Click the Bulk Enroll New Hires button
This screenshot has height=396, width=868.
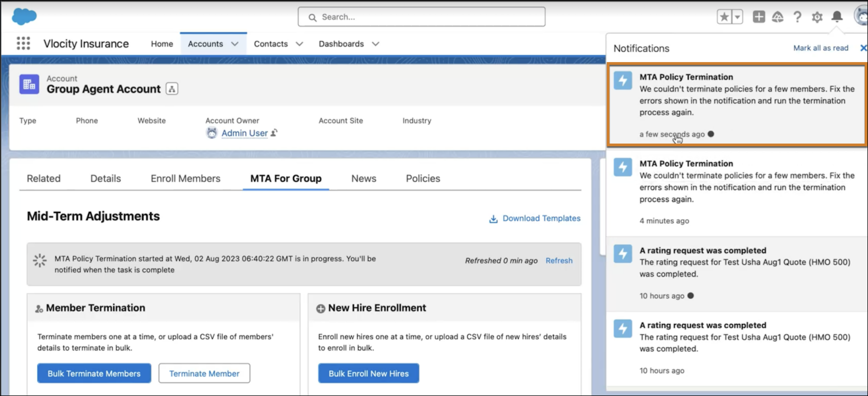pyautogui.click(x=369, y=373)
